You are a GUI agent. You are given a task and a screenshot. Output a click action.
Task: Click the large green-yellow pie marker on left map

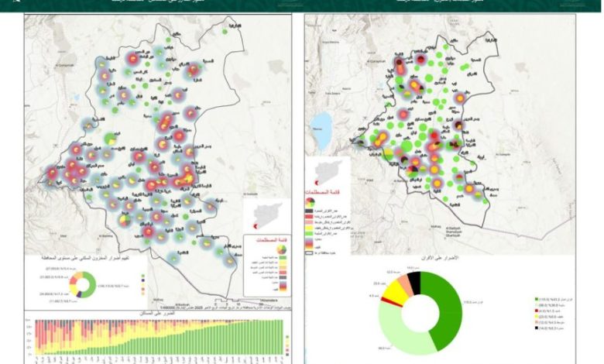112,139
